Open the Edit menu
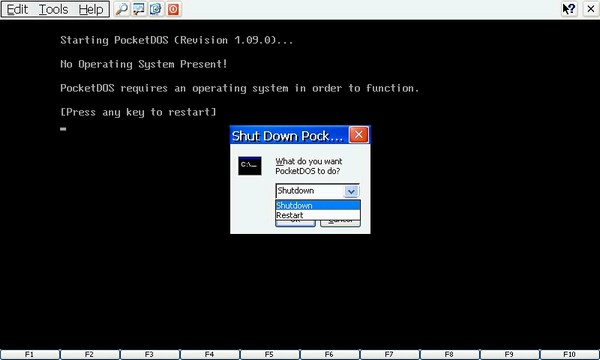This screenshot has width=600, height=360. pyautogui.click(x=18, y=9)
